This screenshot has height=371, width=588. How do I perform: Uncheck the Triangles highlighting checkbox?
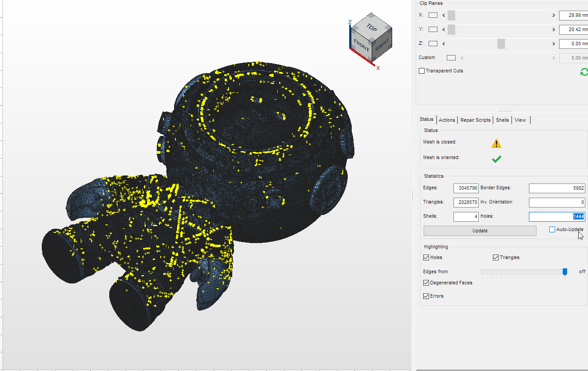(x=496, y=258)
